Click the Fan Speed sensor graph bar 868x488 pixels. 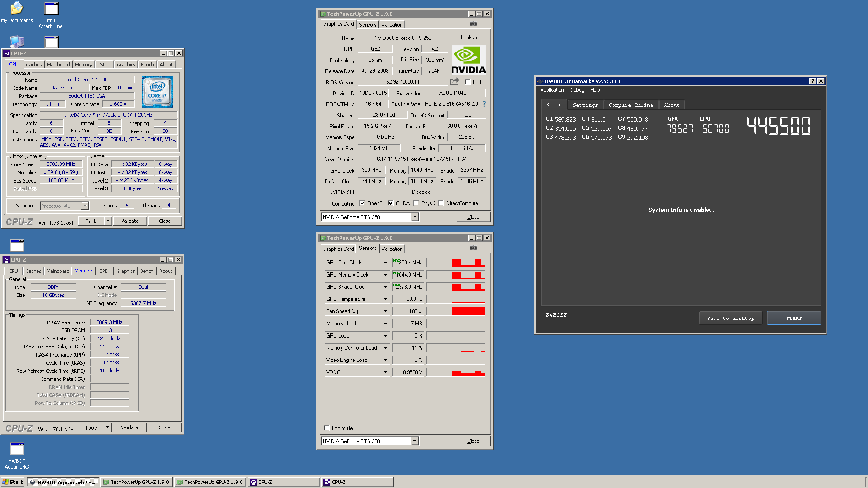coord(455,311)
